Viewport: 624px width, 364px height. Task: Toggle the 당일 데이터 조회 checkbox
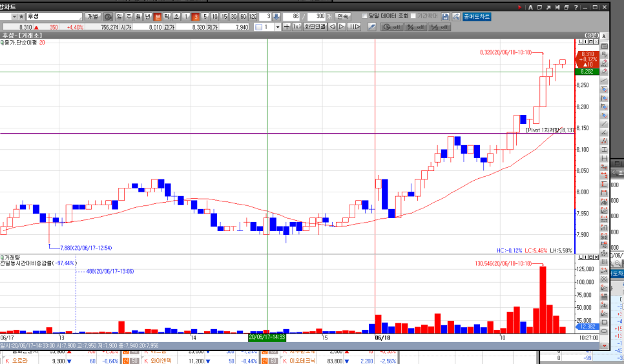tap(364, 16)
